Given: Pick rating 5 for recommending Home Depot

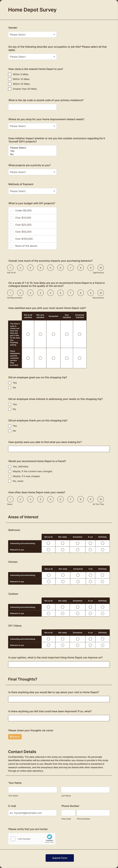Looking at the screenshot, I should (50, 293).
